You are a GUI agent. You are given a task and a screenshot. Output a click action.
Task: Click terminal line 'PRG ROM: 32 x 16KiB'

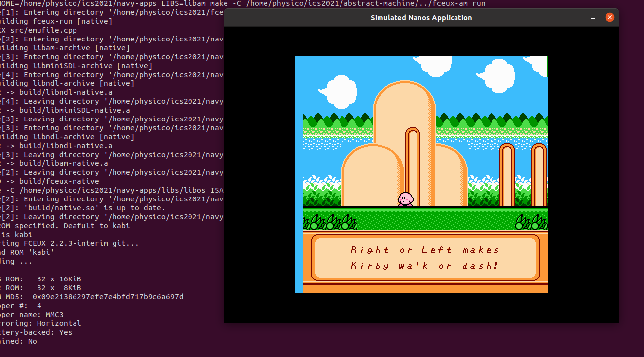pos(40,279)
